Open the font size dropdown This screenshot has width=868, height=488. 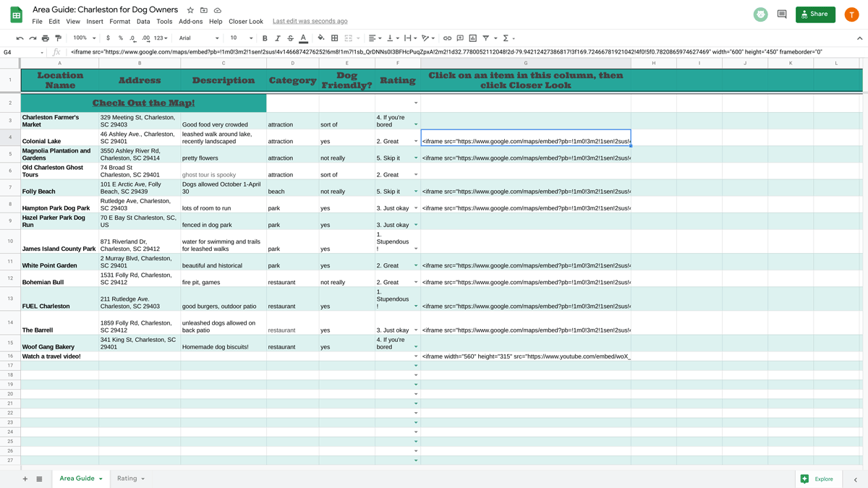click(x=242, y=38)
